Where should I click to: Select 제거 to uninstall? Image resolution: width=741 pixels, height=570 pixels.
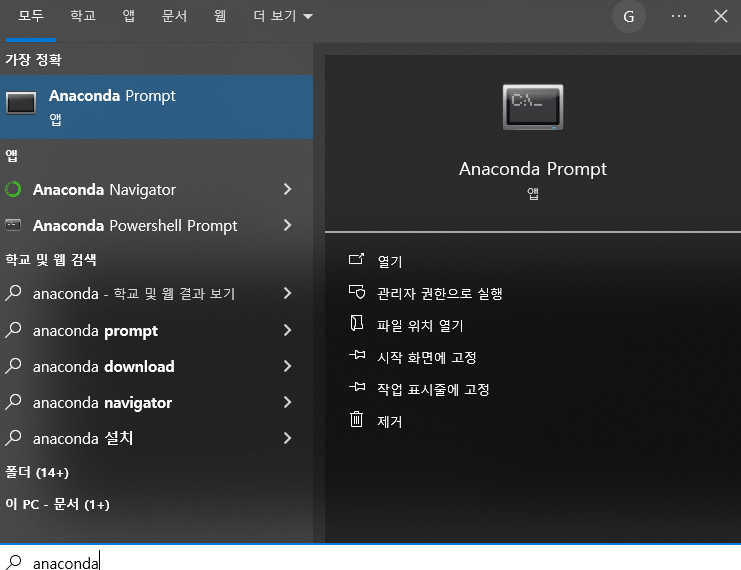(x=390, y=421)
